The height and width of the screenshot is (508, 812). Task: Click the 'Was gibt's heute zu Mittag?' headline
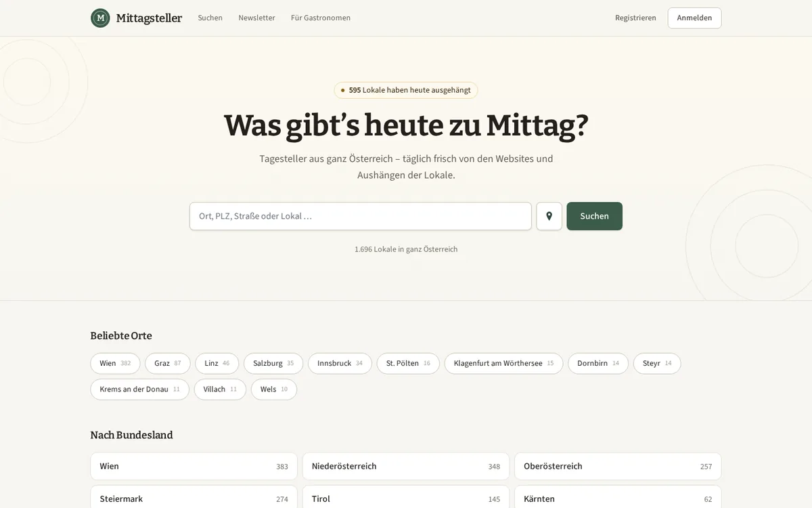[x=406, y=125]
